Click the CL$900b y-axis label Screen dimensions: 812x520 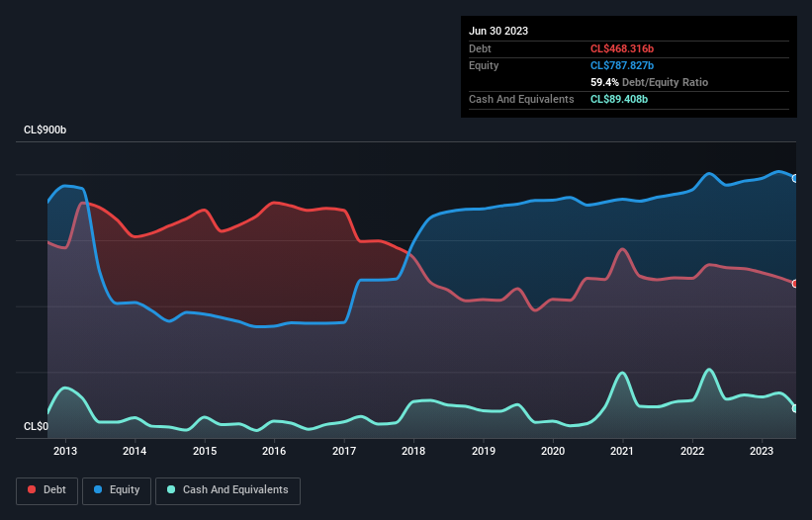[x=45, y=130]
